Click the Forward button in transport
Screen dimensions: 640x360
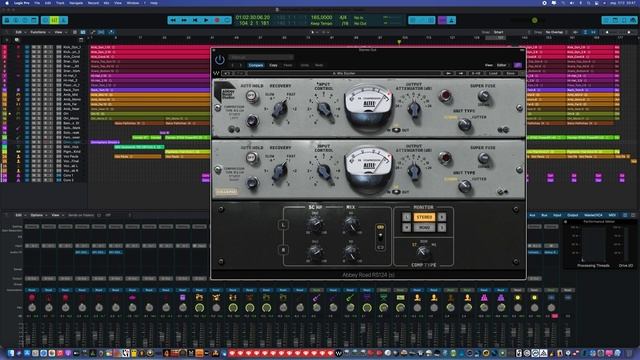tap(184, 20)
